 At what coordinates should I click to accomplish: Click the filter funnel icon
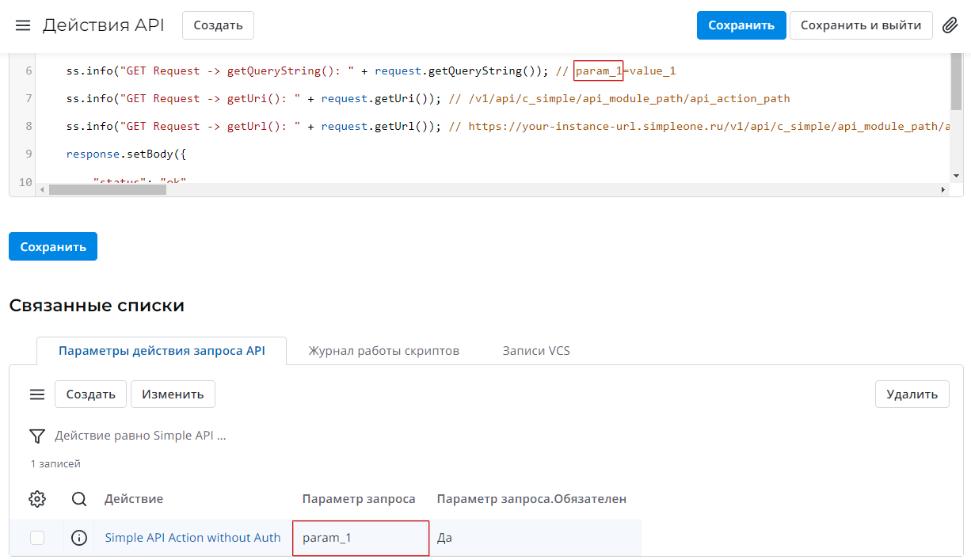pyautogui.click(x=37, y=436)
